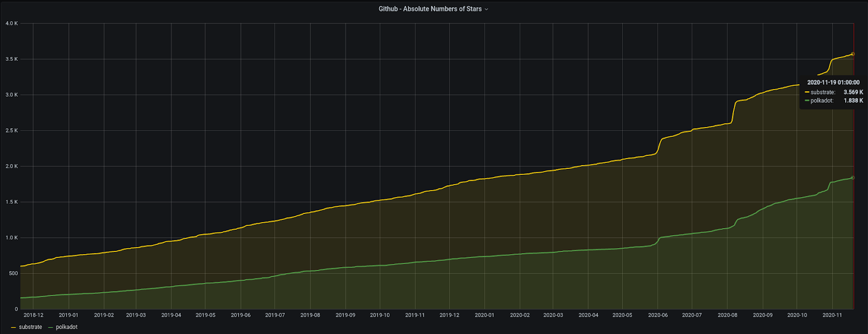Click the 2019-08 x-axis label

pyautogui.click(x=310, y=315)
